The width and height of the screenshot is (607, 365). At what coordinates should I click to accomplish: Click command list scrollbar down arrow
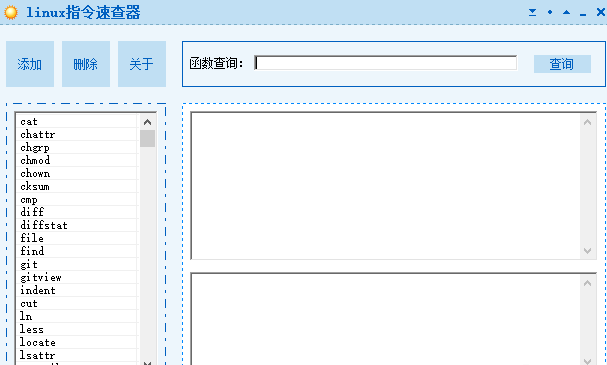click(x=147, y=363)
